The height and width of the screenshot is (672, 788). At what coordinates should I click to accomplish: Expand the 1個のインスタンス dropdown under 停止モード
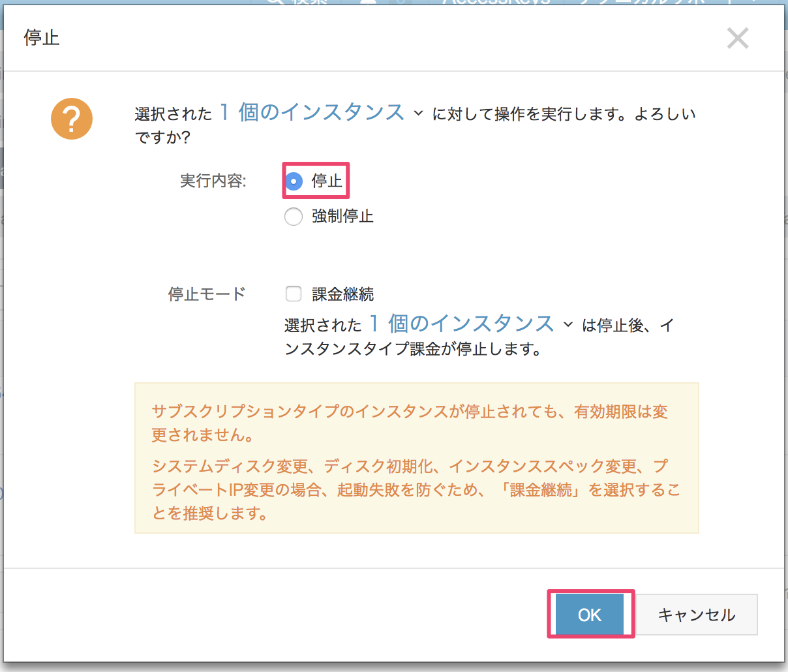pyautogui.click(x=568, y=324)
